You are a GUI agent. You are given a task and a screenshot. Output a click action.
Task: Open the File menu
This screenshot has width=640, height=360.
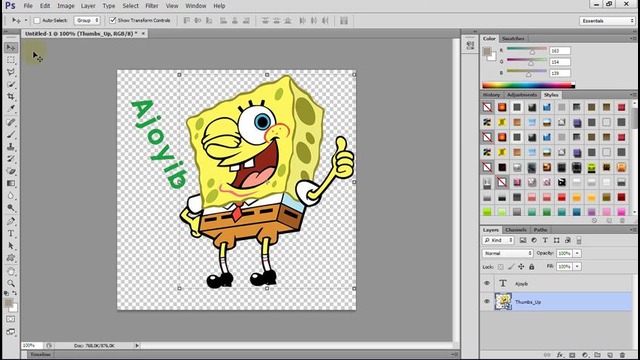[28, 6]
